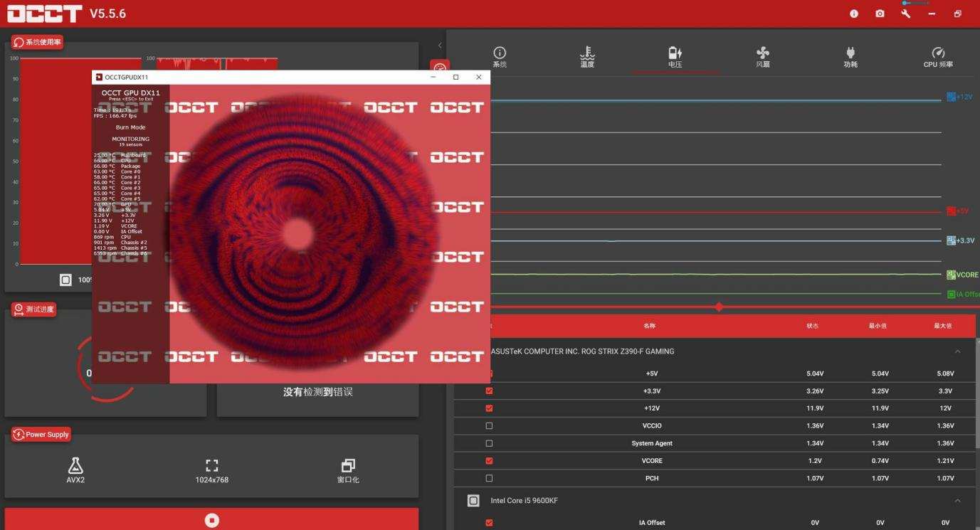Switch to the 系统 (System) monitoring tab

pos(500,58)
